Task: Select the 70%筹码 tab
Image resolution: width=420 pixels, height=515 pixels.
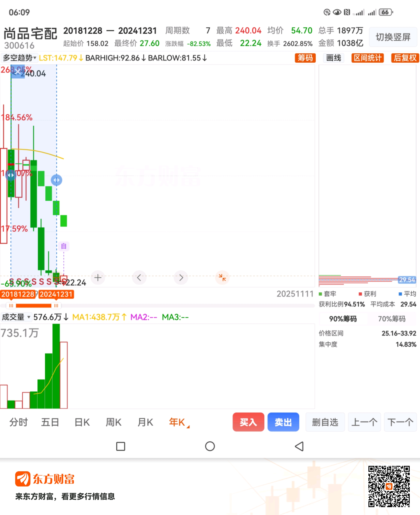Action: (x=391, y=319)
